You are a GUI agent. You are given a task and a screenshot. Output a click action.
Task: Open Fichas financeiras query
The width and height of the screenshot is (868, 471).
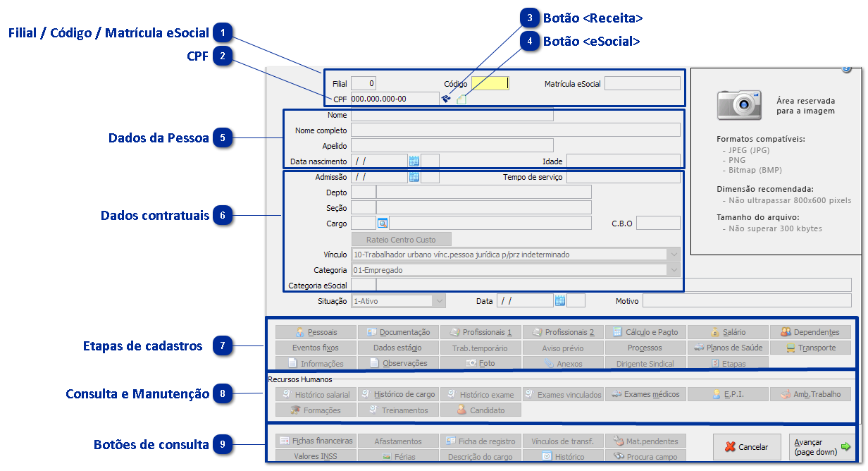(316, 441)
